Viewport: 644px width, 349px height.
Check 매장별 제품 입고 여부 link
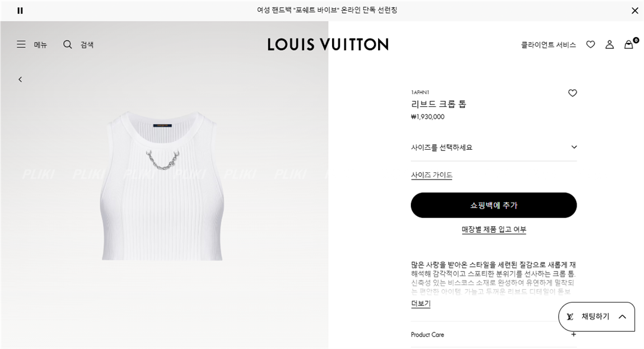tap(494, 229)
